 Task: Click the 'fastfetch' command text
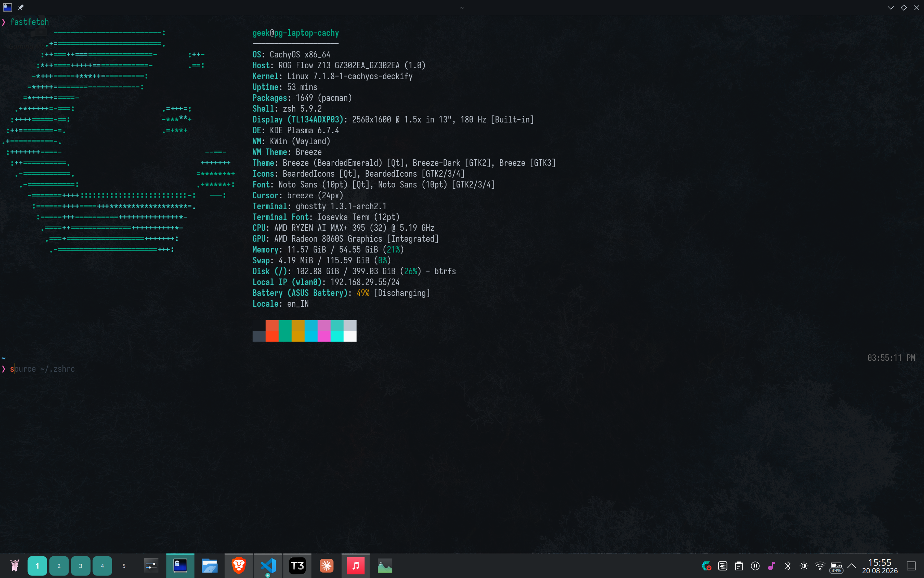pyautogui.click(x=29, y=22)
